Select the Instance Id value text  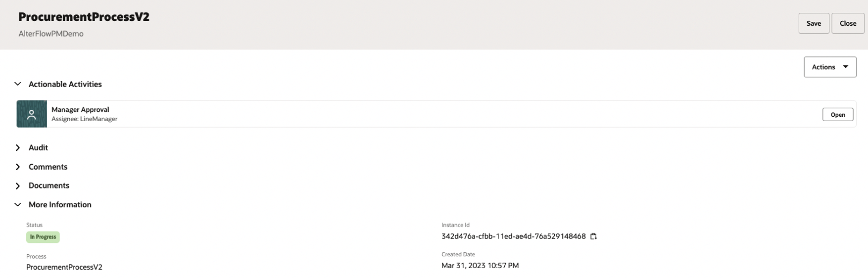coord(513,236)
